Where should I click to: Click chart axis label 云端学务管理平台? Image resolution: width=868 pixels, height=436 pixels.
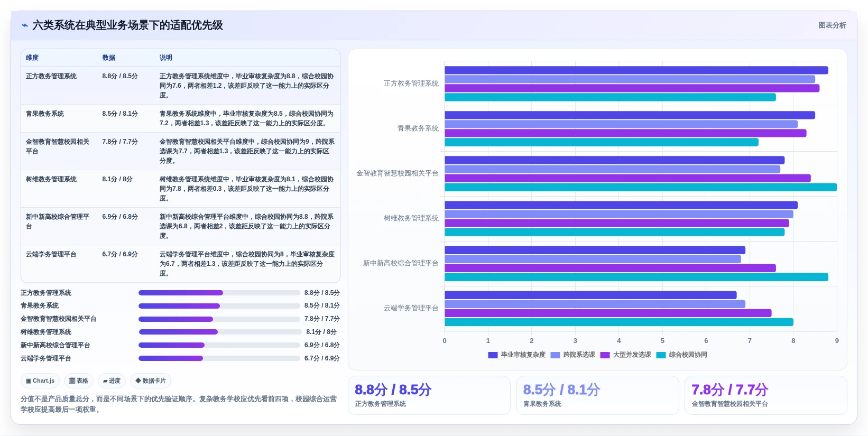tap(411, 308)
